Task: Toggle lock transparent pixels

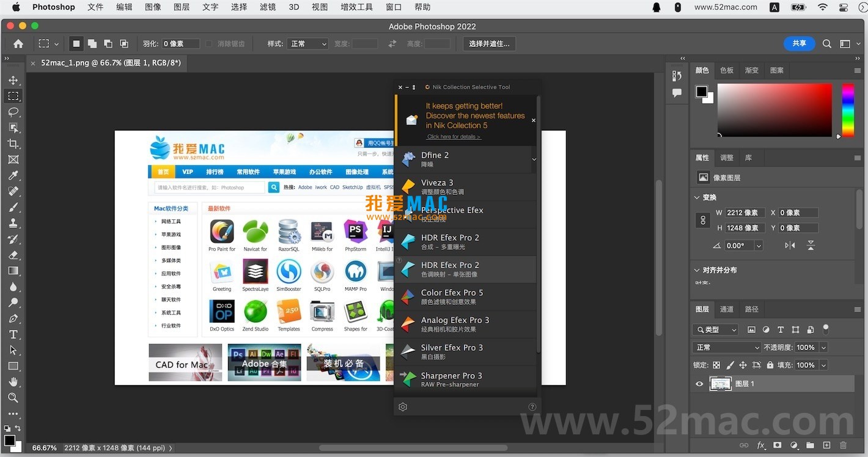Action: [x=716, y=365]
